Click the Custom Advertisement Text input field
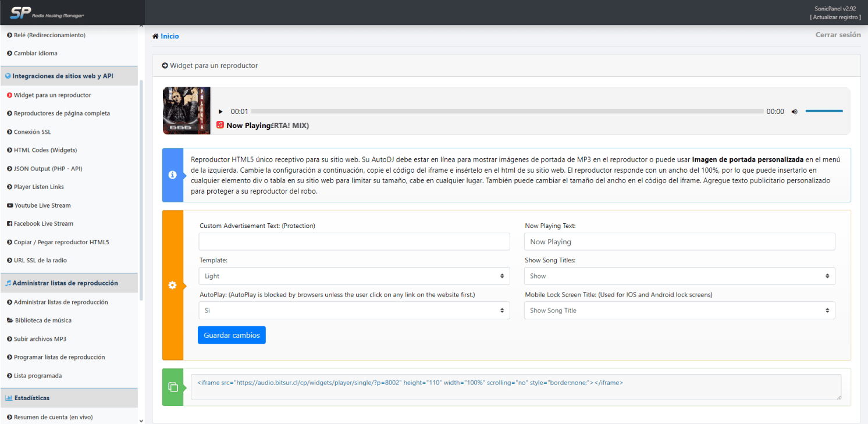The width and height of the screenshot is (868, 424). pos(354,241)
